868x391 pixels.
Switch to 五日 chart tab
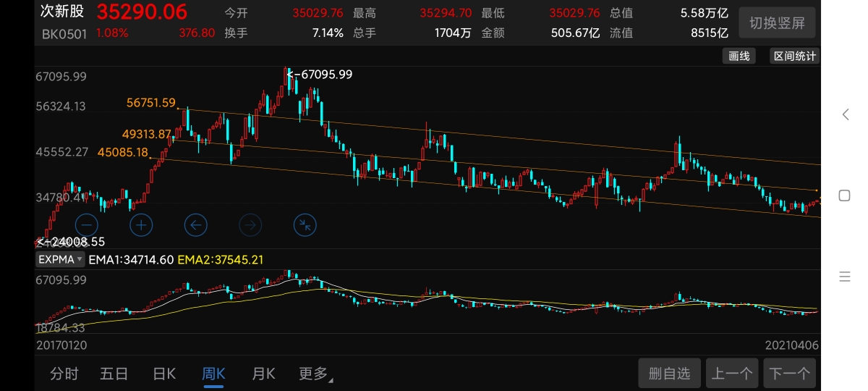click(x=114, y=374)
